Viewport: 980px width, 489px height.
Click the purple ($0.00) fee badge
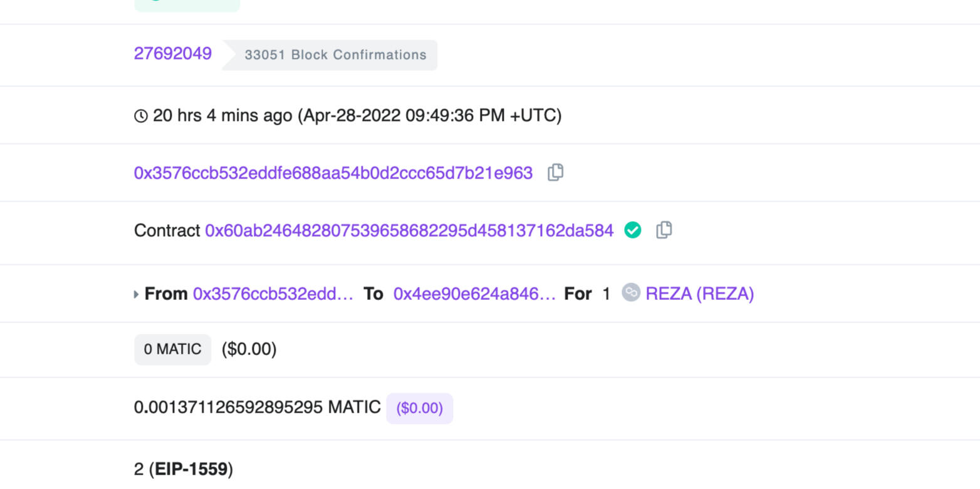[x=419, y=408]
